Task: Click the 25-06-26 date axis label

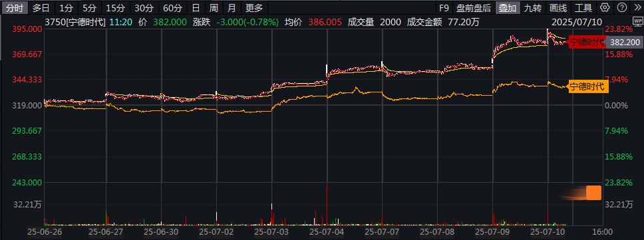Action: pos(44,232)
